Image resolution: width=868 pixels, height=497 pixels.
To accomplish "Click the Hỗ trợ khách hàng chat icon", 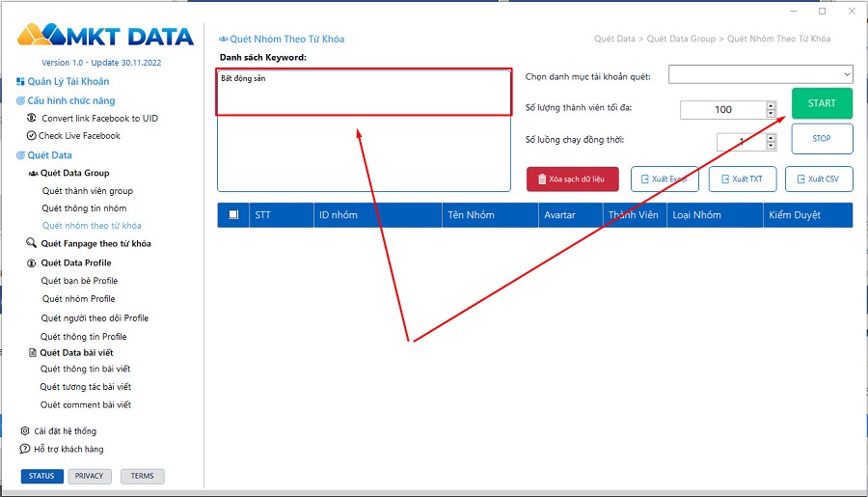I will (x=25, y=449).
